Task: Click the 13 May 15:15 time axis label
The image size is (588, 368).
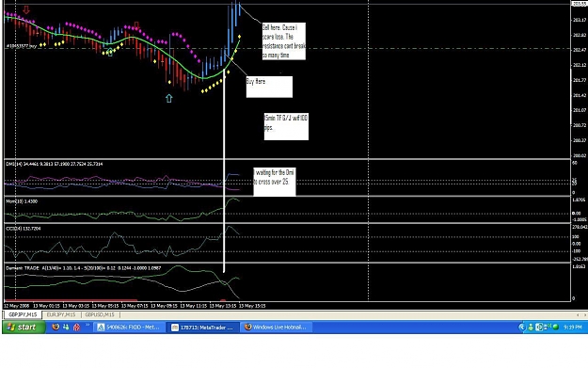Action: pyautogui.click(x=252, y=306)
